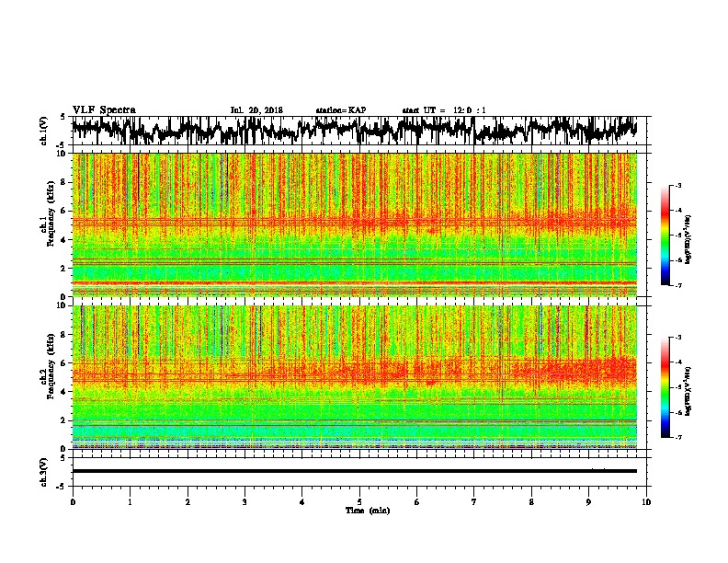The height and width of the screenshot is (563, 728).
Task: Click the ch.2 spectrogram panel
Action: coord(354,377)
